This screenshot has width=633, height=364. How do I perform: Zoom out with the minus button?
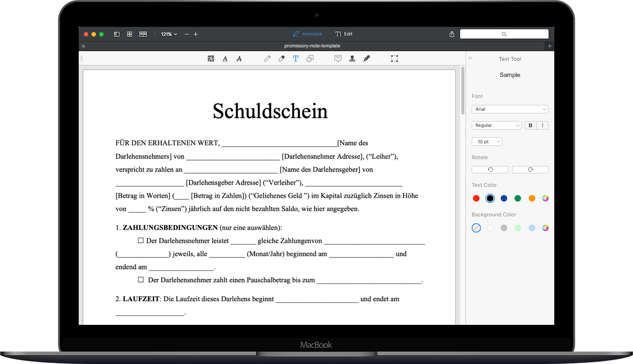coord(187,34)
